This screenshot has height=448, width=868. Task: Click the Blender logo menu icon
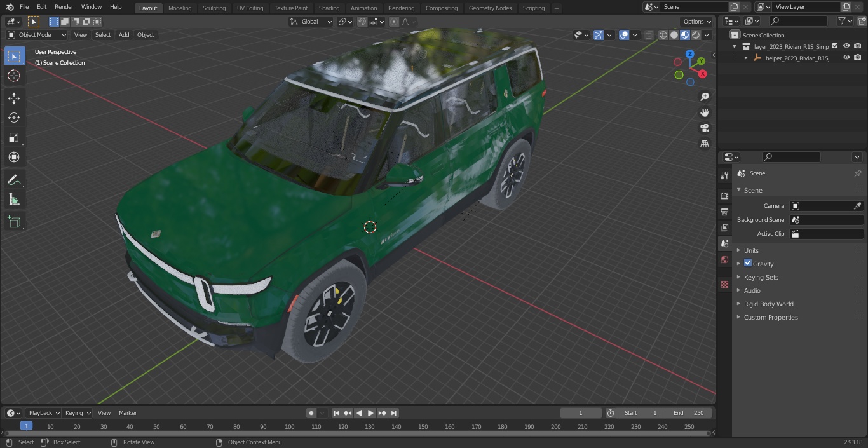pos(10,7)
